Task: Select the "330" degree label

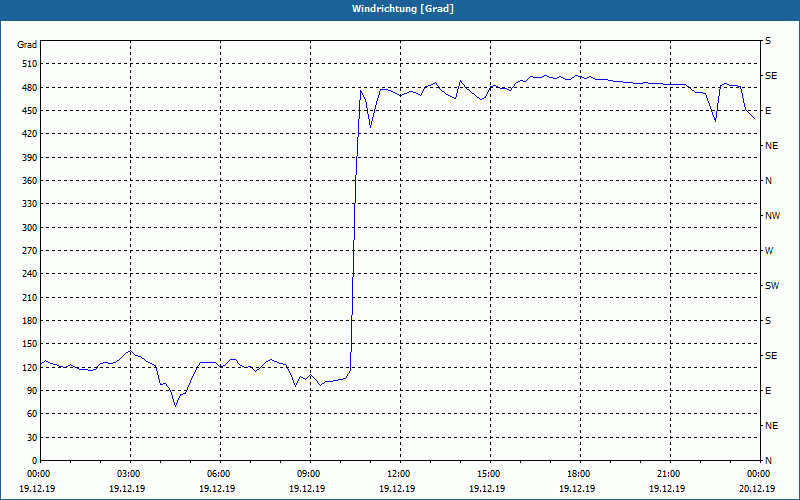Action: [x=30, y=204]
